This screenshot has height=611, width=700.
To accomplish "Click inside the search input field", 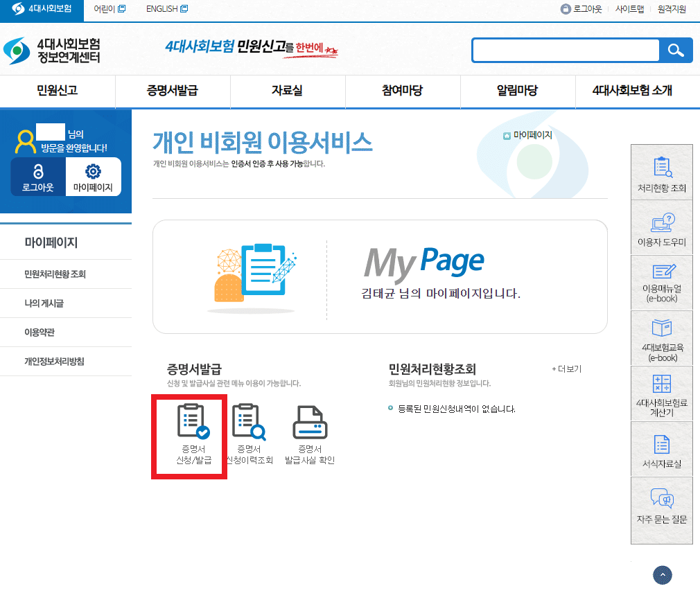I will (565, 50).
